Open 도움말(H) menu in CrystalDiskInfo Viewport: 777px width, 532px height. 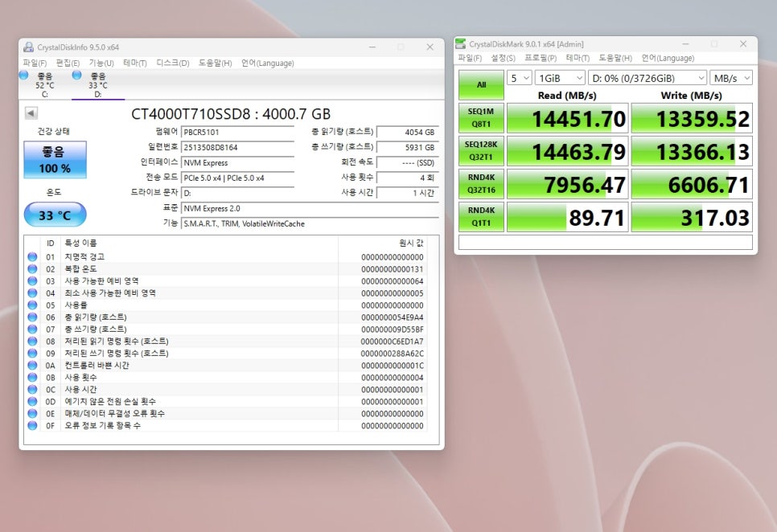(x=215, y=63)
